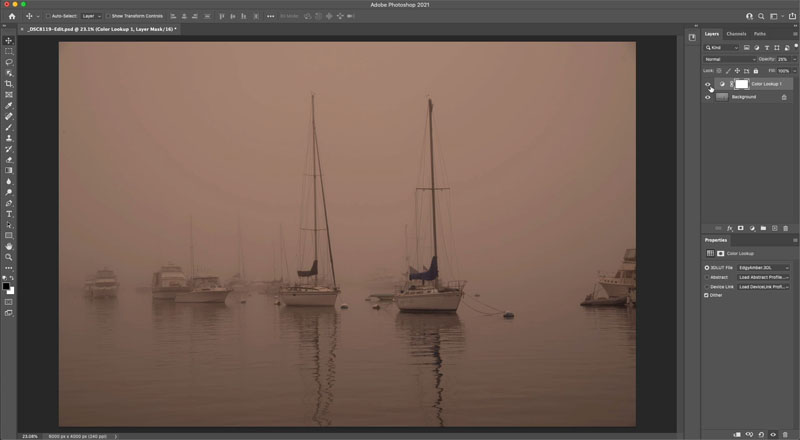Switch to the Channels tab
The width and height of the screenshot is (800, 440).
[x=736, y=34]
